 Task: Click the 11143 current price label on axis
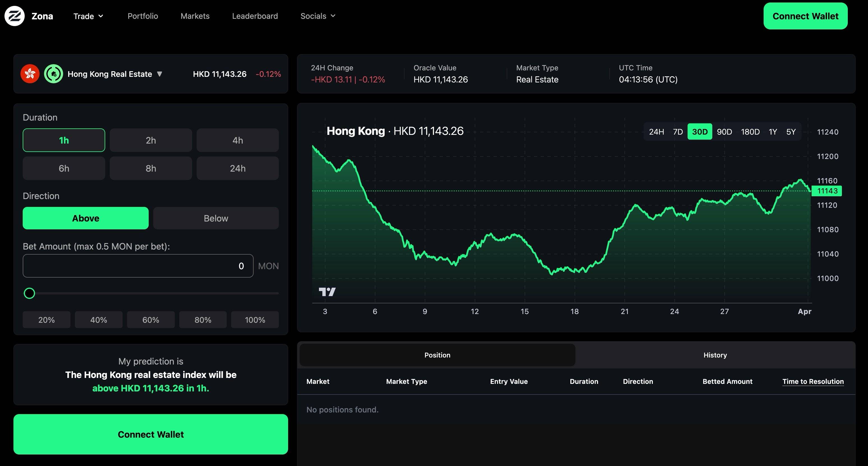(x=827, y=191)
